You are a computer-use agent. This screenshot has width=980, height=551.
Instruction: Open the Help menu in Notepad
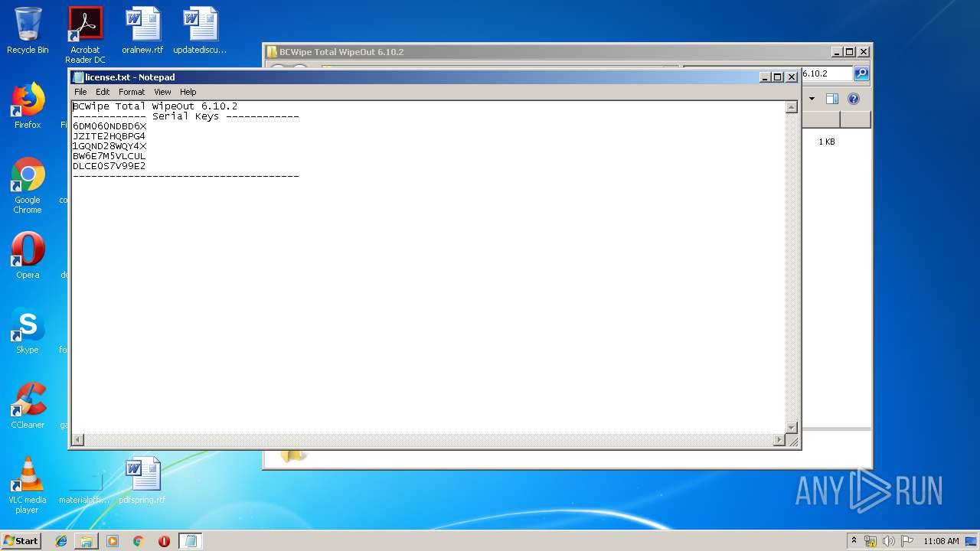[188, 92]
